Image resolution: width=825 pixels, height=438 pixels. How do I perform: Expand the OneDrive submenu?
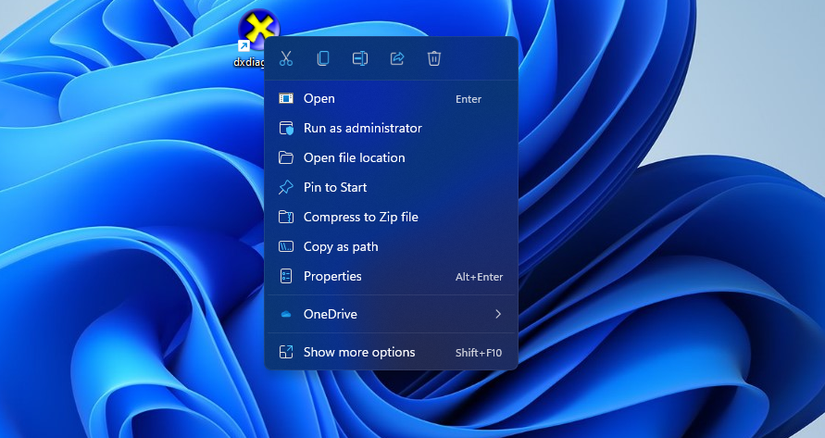pos(391,314)
